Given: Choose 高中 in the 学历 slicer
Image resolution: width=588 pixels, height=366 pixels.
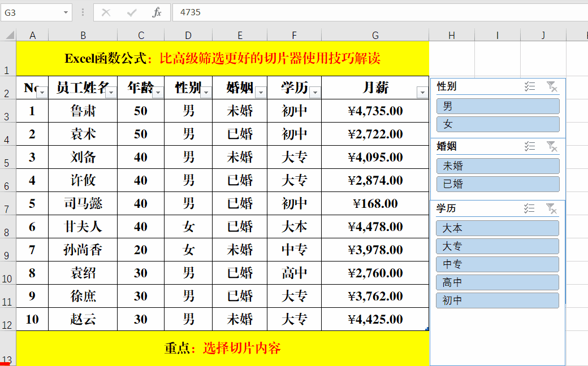Looking at the screenshot, I should click(497, 282).
